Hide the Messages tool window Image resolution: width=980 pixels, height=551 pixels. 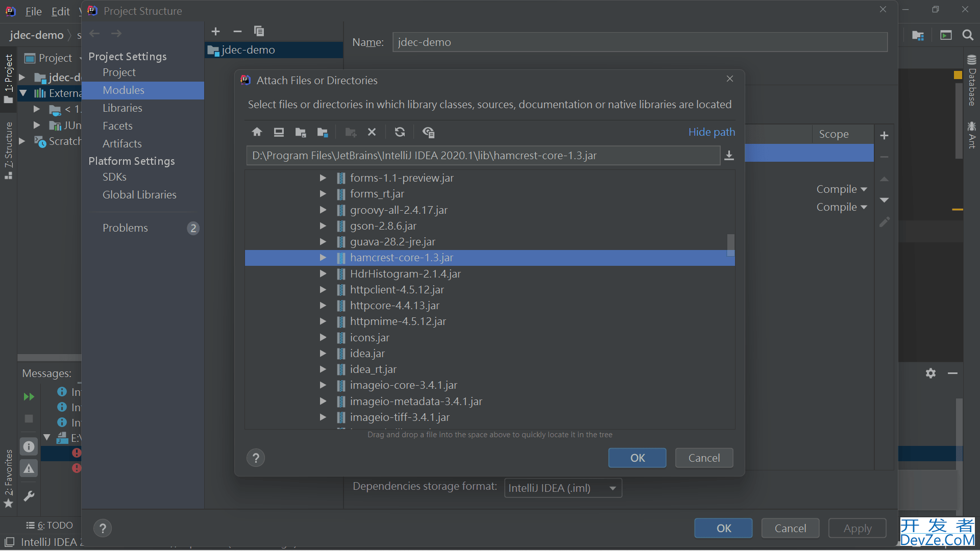tap(952, 373)
